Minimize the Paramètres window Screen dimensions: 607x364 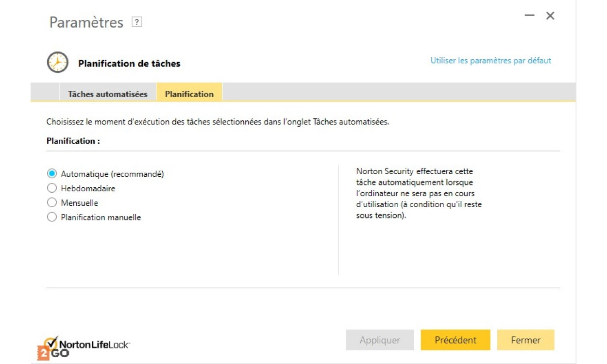[x=529, y=16]
